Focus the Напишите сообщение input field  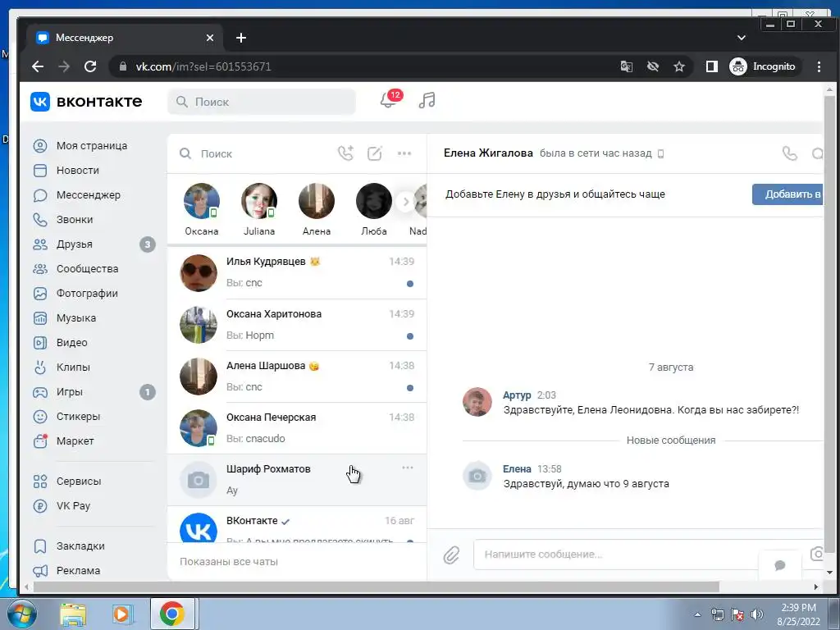tap(616, 555)
